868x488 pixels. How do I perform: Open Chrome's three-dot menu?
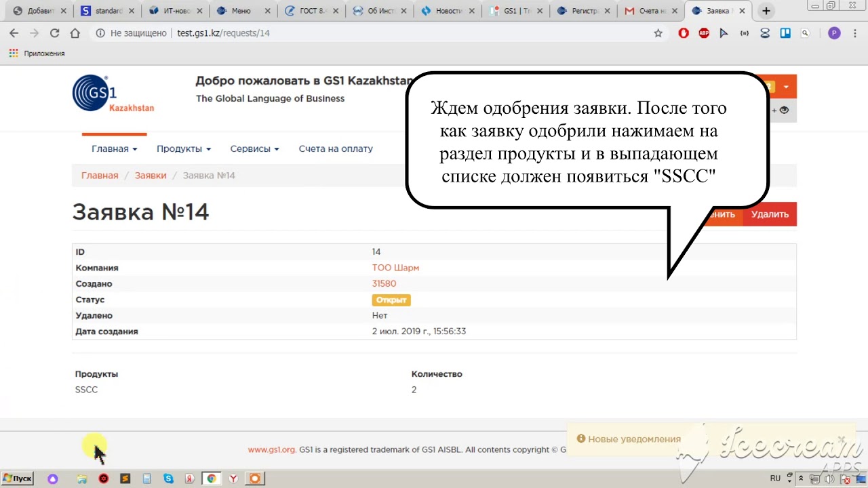click(854, 33)
